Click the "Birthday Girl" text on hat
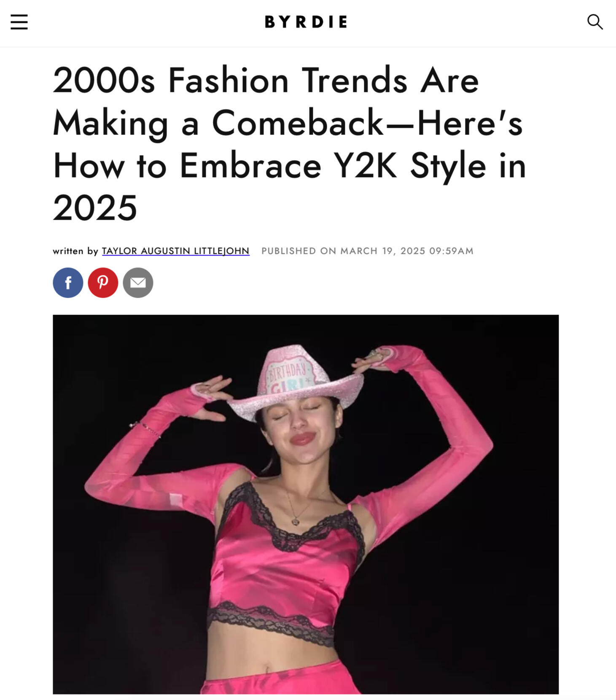616x700 pixels. pos(288,376)
